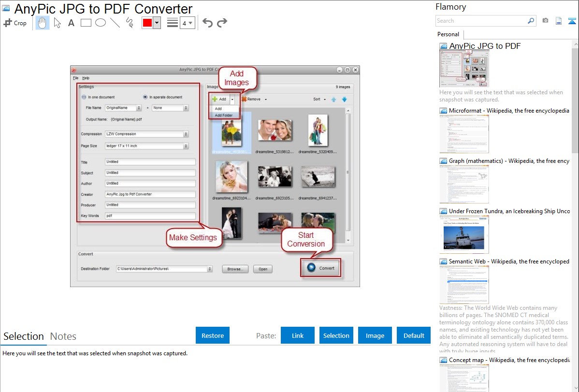The height and width of the screenshot is (392, 579).
Task: Select the Crop tool
Action: pos(15,23)
